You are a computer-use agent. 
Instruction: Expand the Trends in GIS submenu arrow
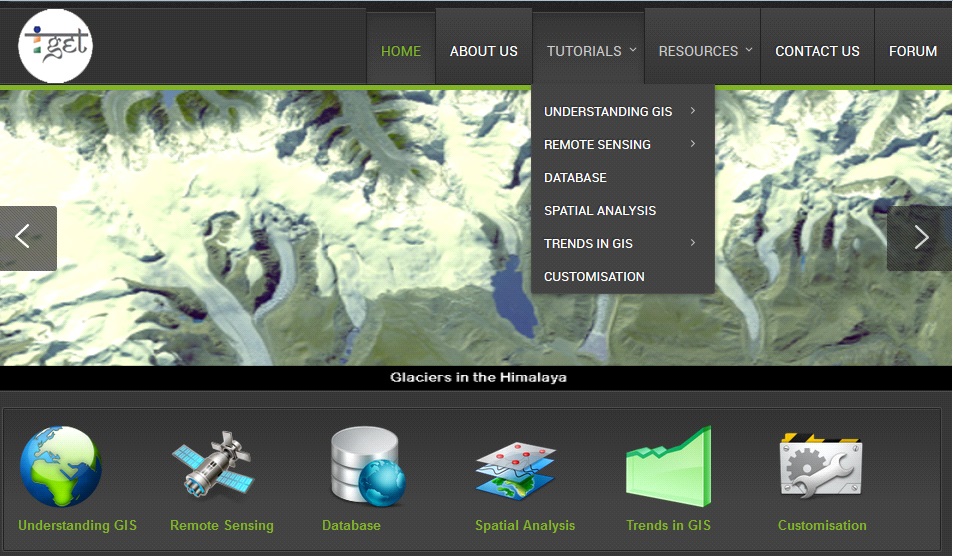click(693, 242)
